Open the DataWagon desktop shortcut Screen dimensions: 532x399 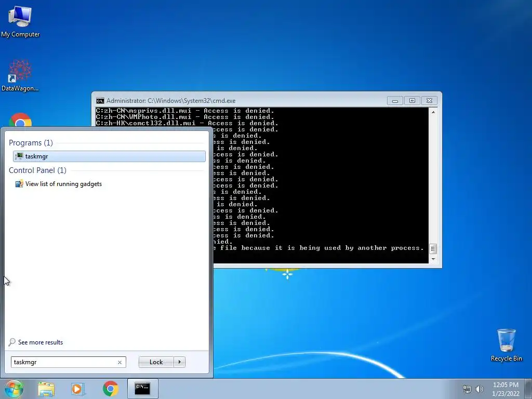coord(20,75)
